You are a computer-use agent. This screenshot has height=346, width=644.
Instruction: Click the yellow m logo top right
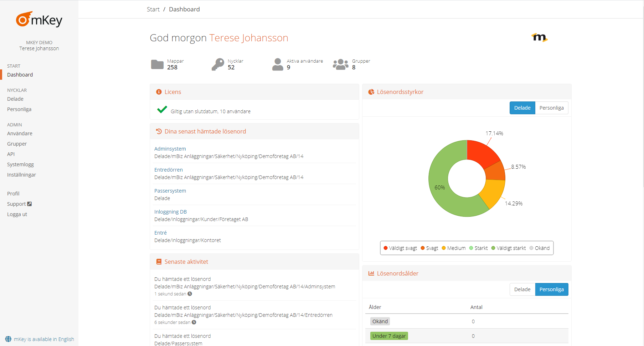(x=539, y=37)
